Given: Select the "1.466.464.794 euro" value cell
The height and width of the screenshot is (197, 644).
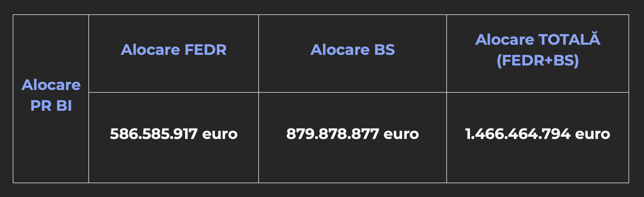Looking at the screenshot, I should point(538,138).
